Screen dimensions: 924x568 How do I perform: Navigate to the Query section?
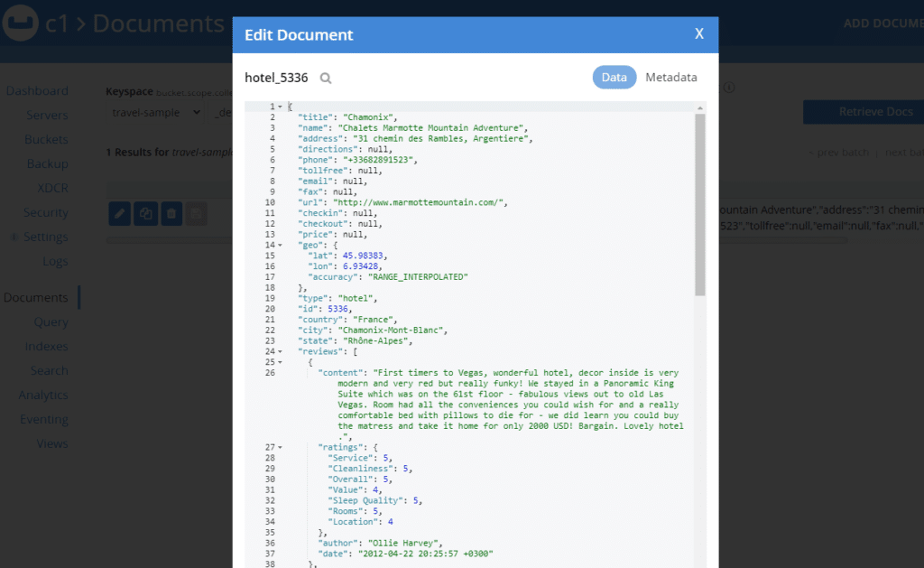point(51,321)
